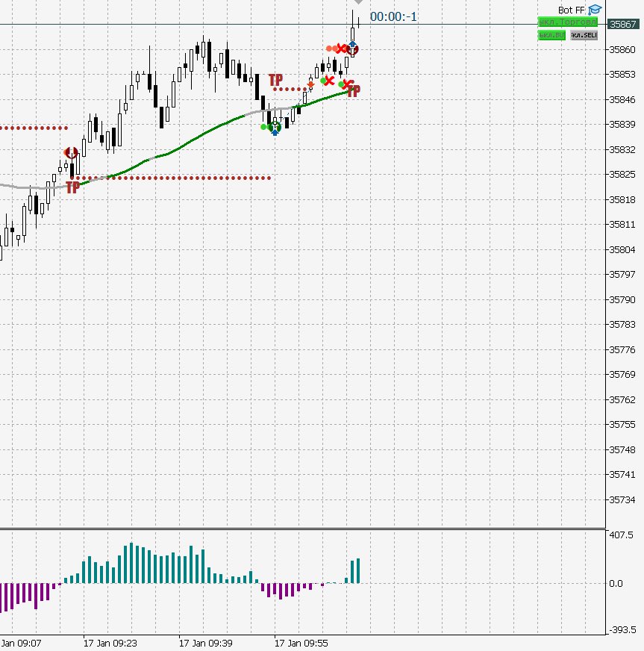Select the TP label above the 35853 dotted line
This screenshot has height=651, width=644.
coord(275,80)
